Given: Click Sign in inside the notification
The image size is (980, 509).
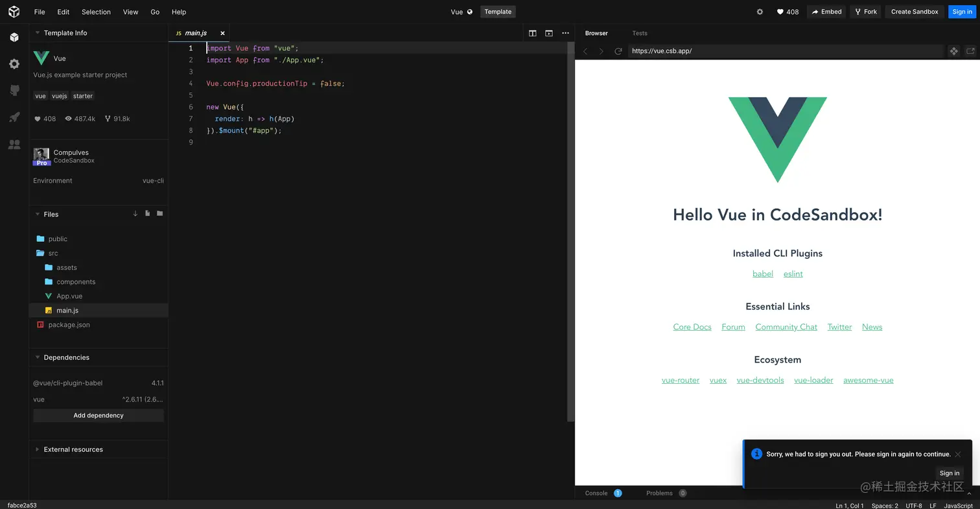Looking at the screenshot, I should (x=950, y=473).
